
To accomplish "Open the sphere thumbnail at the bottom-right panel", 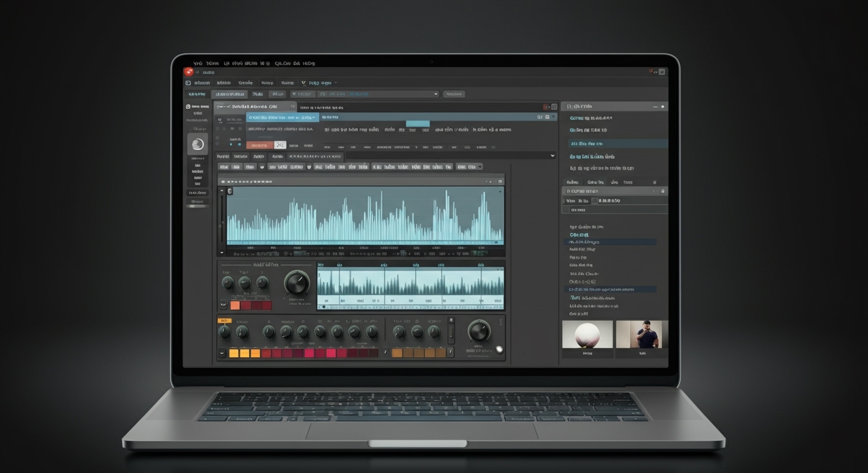I will click(x=587, y=333).
